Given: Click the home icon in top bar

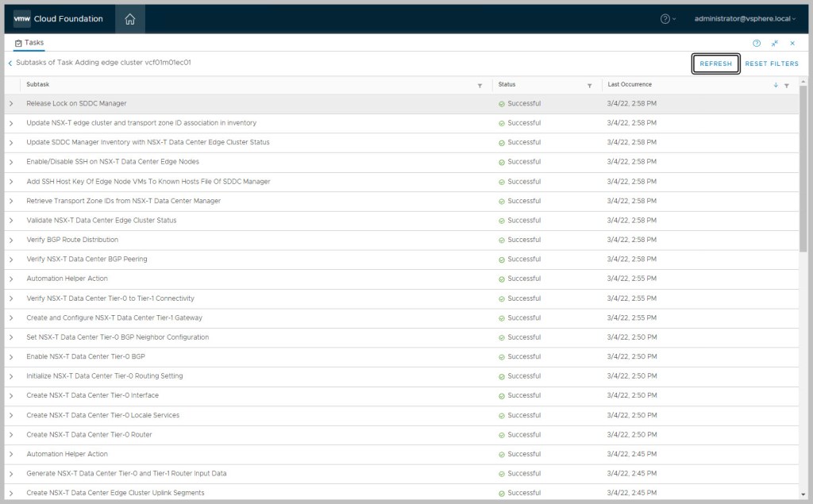Looking at the screenshot, I should coord(130,19).
